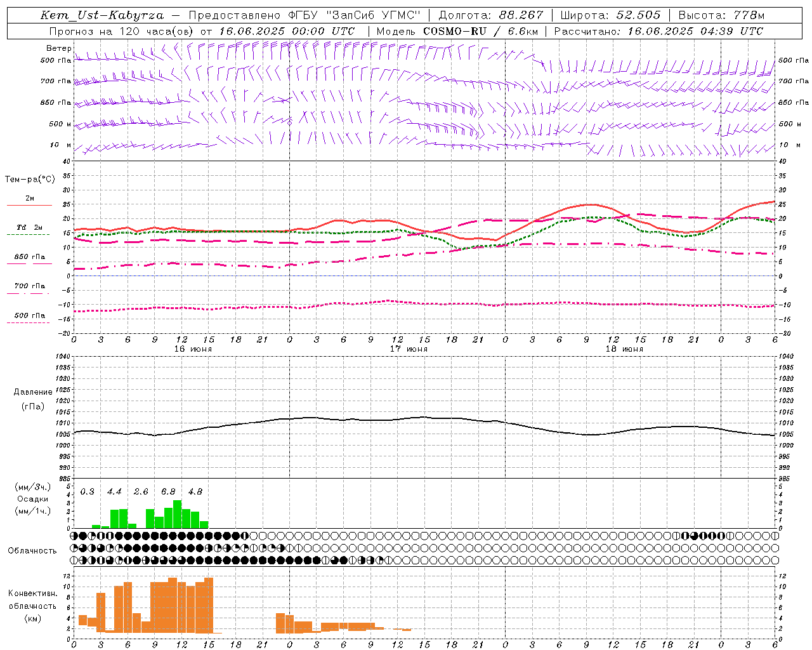Viewport: 812px width, 650px height.
Task: Click the green dashed Td legend line
Action: click(29, 235)
